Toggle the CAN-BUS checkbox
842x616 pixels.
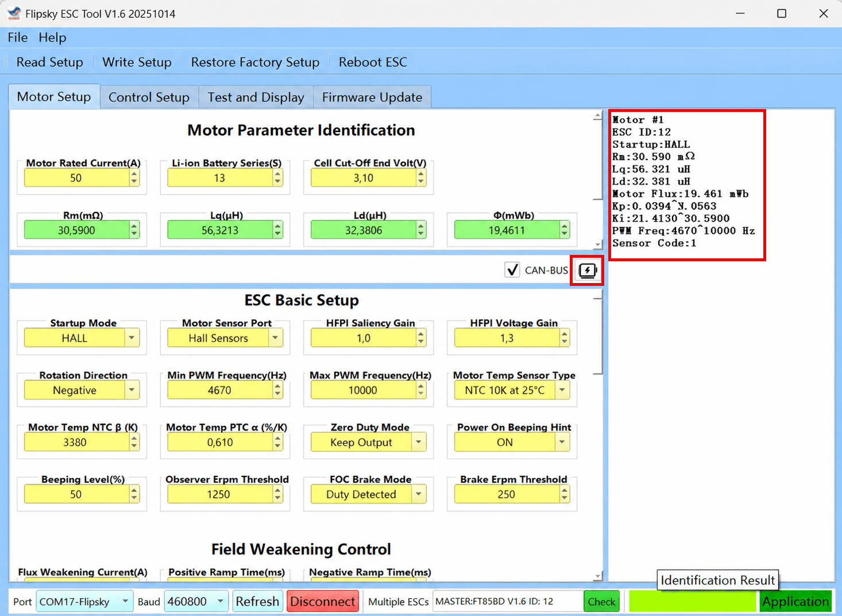(512, 270)
